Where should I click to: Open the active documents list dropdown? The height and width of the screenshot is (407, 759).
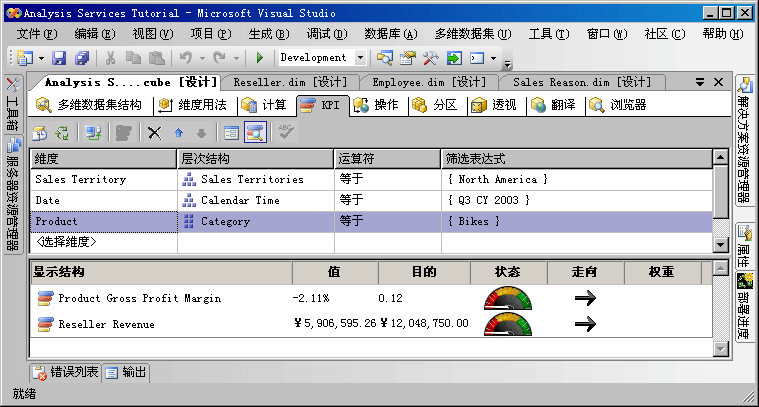[700, 82]
